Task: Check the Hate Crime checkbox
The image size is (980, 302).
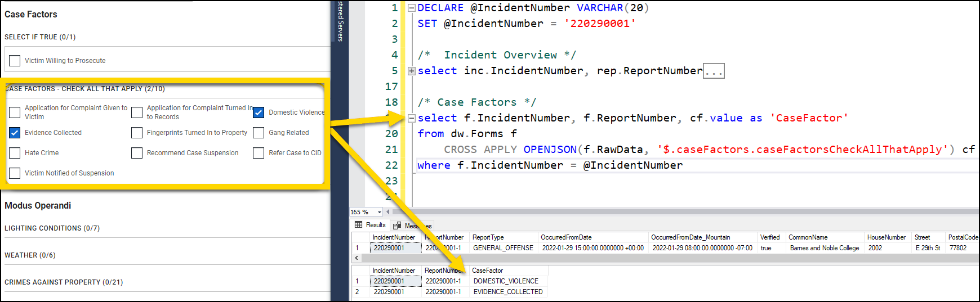Action: (x=15, y=153)
